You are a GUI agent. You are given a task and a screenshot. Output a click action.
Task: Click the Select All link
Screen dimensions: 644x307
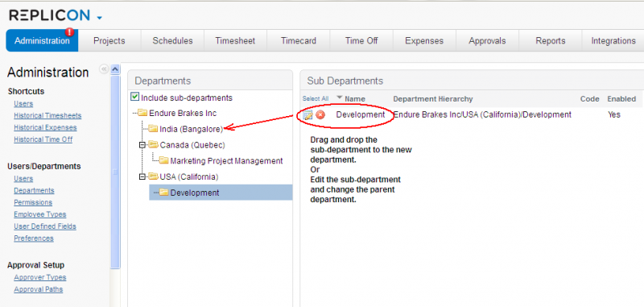pyautogui.click(x=316, y=98)
